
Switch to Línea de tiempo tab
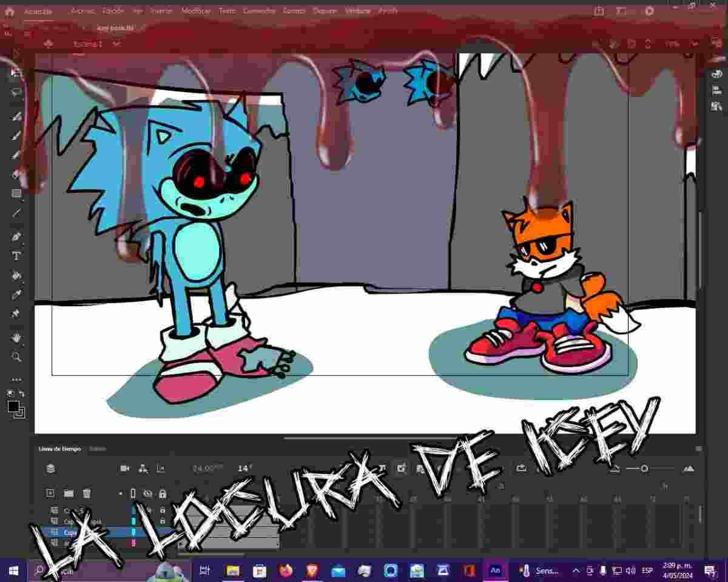coord(59,449)
